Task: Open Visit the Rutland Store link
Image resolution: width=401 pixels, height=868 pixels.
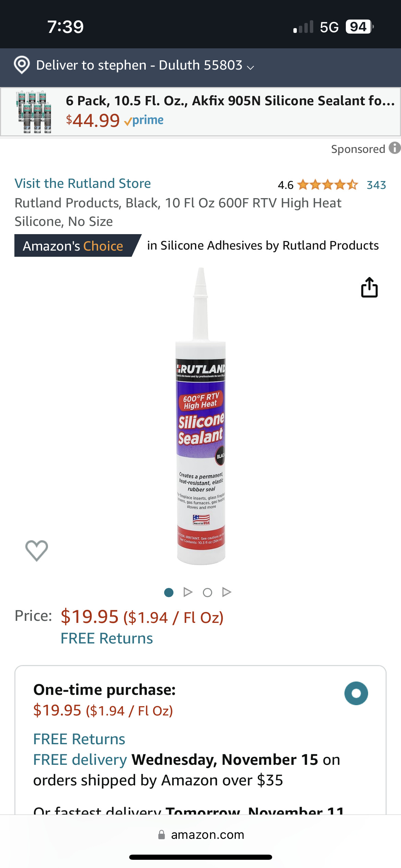Action: pos(83,183)
